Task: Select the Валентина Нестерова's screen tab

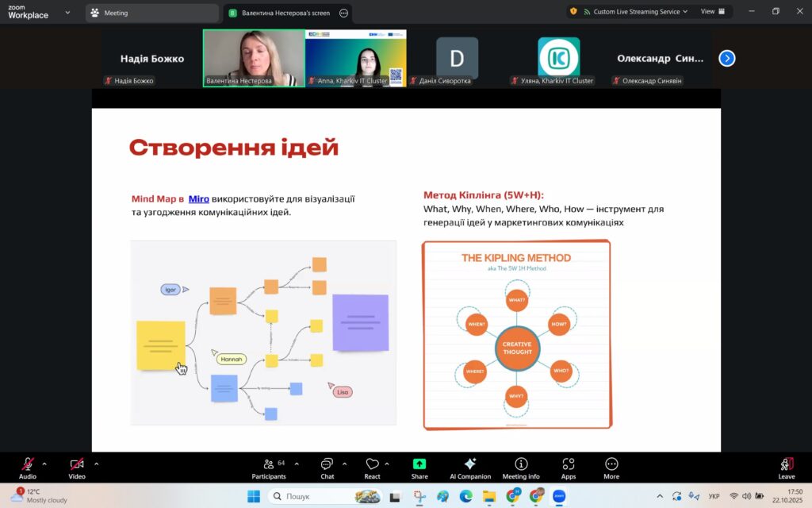Action: [286, 13]
